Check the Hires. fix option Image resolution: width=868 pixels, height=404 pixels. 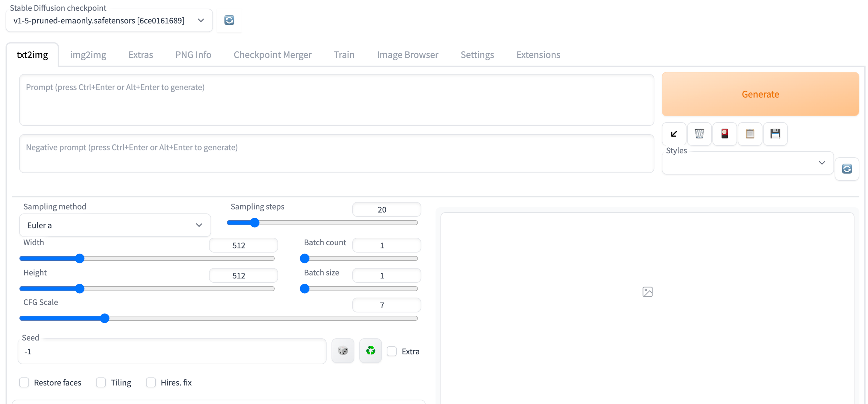pos(151,382)
